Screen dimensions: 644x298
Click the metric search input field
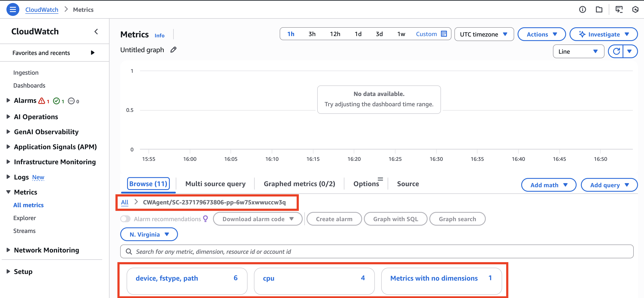point(377,251)
